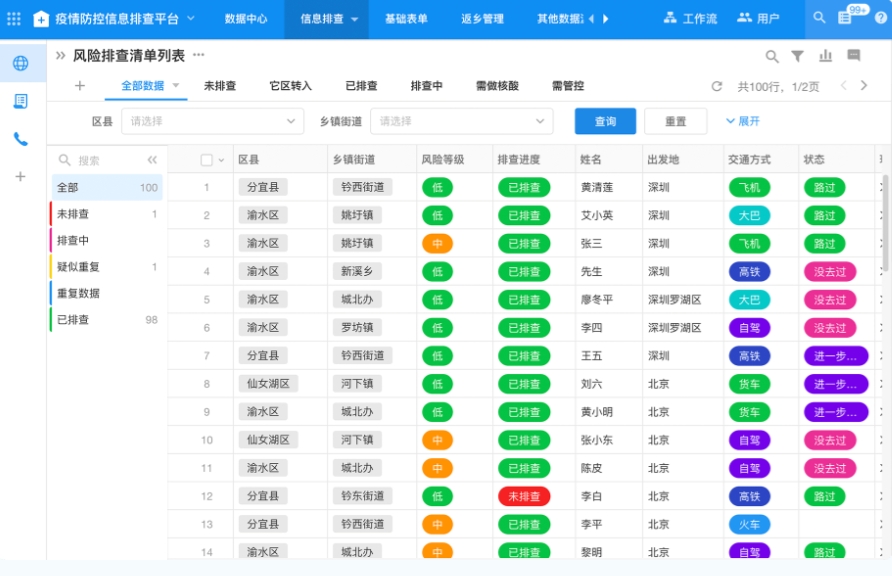Collapse the left filter panel
This screenshot has height=576, width=892.
[152, 160]
